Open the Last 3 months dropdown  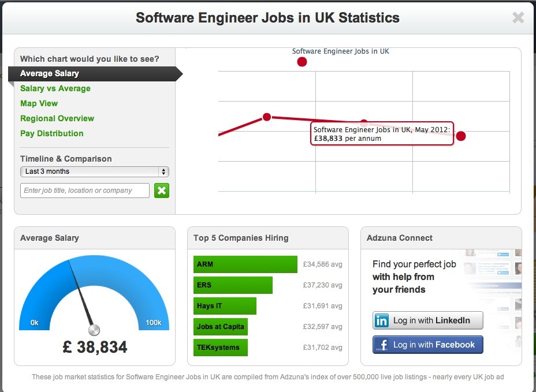point(95,171)
